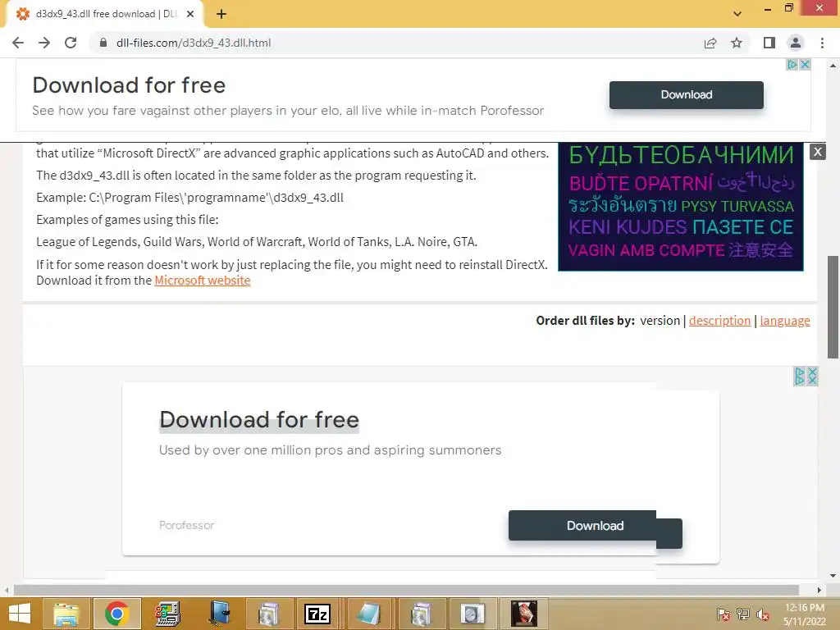
Task: Open lower 'Download for free' ad headline
Action: pos(259,419)
